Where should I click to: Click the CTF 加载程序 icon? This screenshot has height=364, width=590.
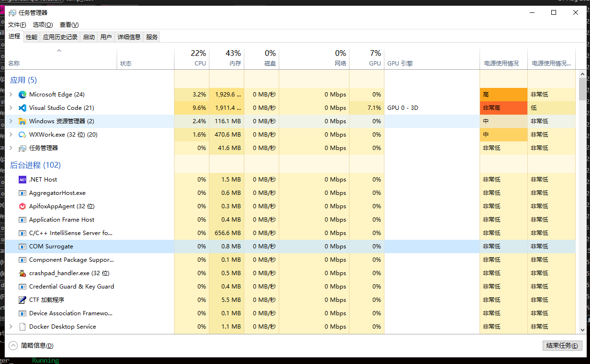click(x=22, y=300)
